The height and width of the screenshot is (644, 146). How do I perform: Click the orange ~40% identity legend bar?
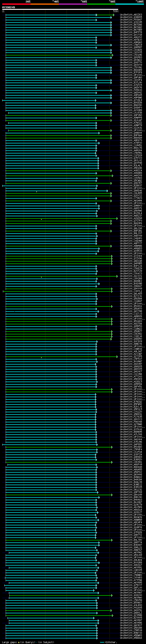click(45, 4)
